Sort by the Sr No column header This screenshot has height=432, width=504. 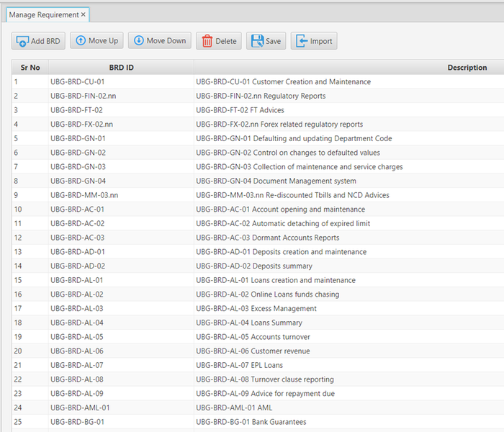(30, 68)
